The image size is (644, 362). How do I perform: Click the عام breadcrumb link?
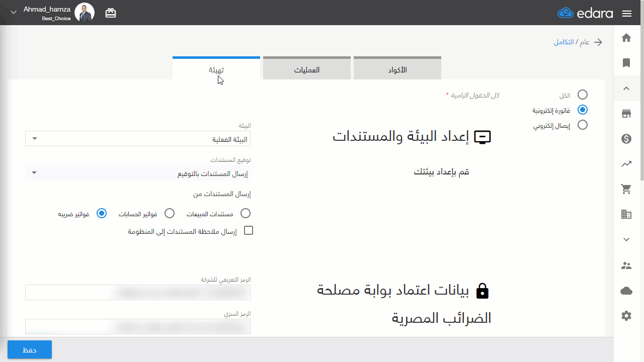(585, 42)
